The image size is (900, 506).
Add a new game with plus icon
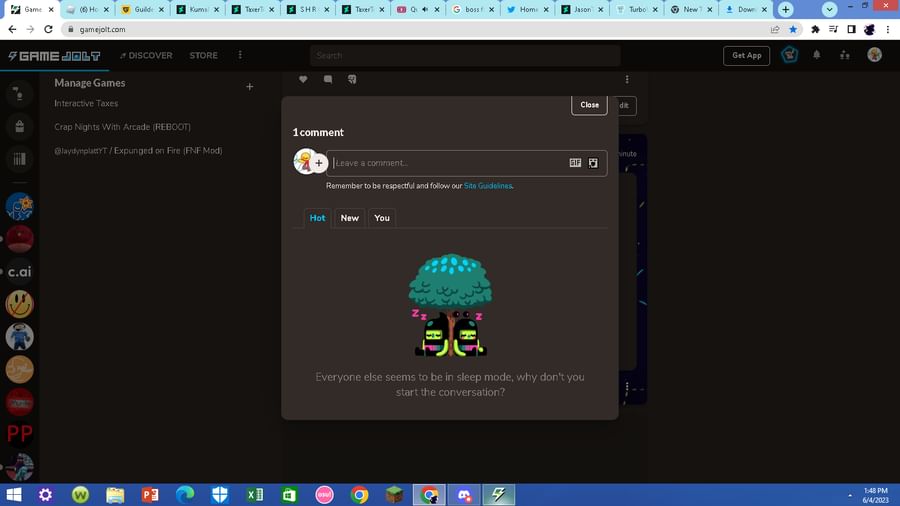[250, 87]
